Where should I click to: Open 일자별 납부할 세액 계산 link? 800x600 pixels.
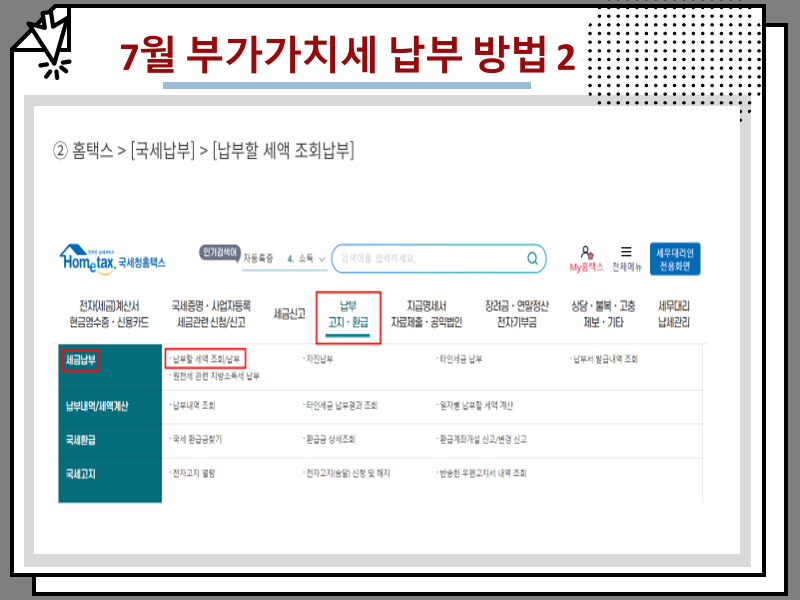(x=476, y=406)
